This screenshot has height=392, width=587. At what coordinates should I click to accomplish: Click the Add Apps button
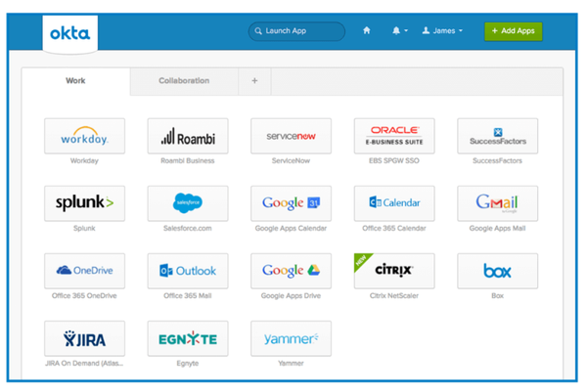(x=514, y=31)
